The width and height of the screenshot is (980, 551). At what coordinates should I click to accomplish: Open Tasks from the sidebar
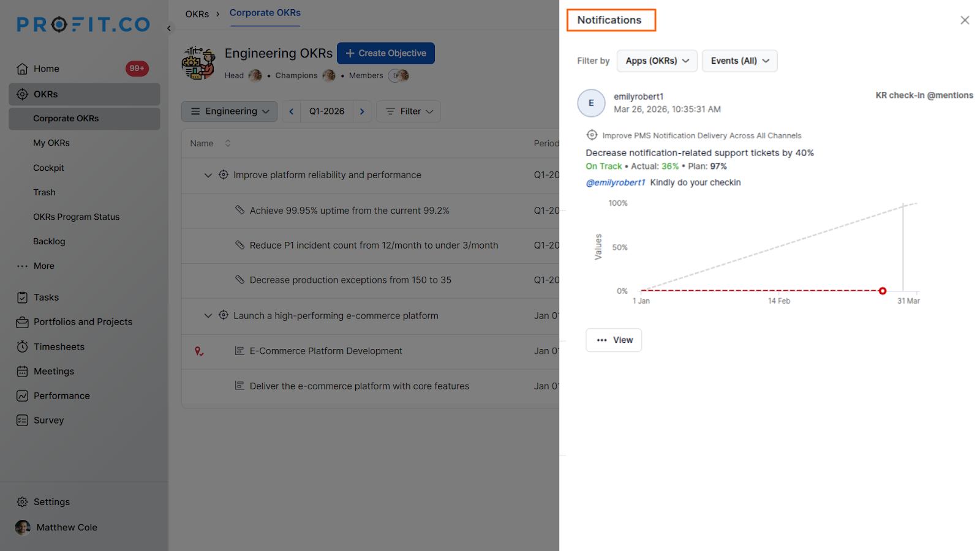pyautogui.click(x=47, y=298)
